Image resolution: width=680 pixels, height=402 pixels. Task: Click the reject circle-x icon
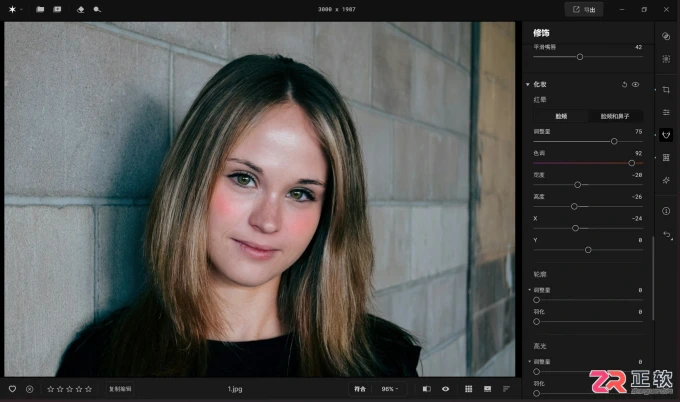point(29,389)
